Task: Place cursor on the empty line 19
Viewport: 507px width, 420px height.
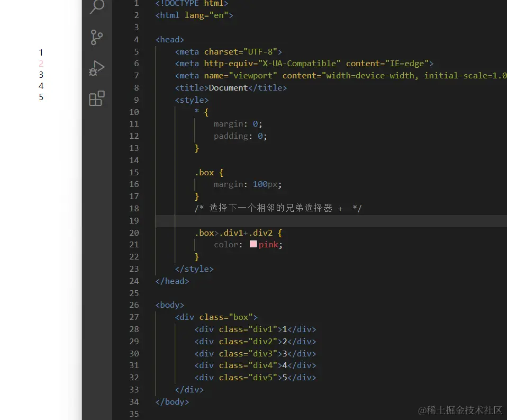Action: pyautogui.click(x=331, y=221)
